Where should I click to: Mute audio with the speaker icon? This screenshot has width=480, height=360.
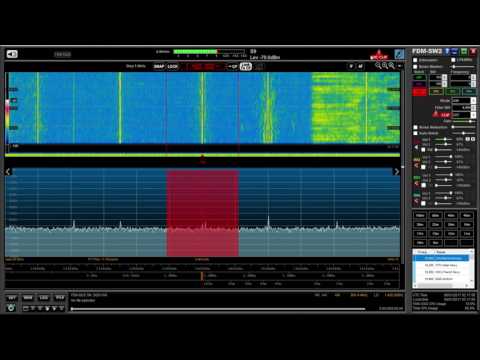pos(12,54)
